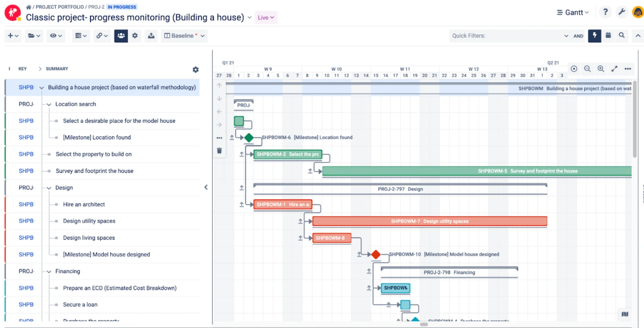Open the wrench configuration icon
The width and height of the screenshot is (644, 328).
click(x=622, y=12)
